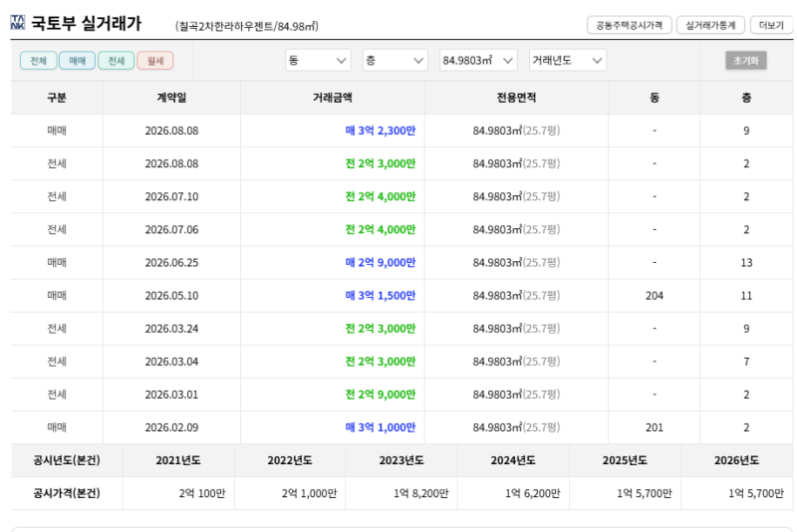797x532 pixels.
Task: Click price 매 2억 9,000만
Action: 381,263
